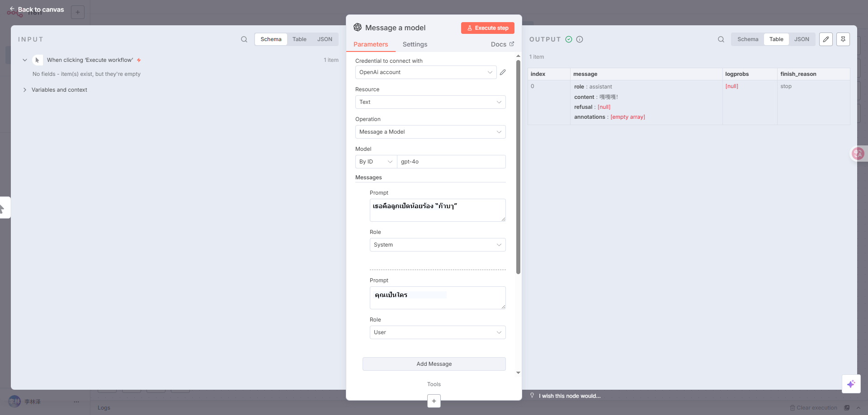Switch input view to Table
The width and height of the screenshot is (868, 415).
[299, 39]
